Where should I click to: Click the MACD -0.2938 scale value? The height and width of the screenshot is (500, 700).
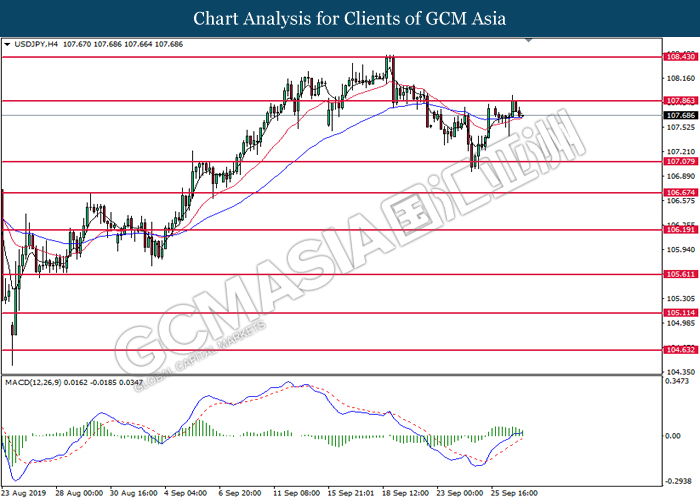coord(677,481)
